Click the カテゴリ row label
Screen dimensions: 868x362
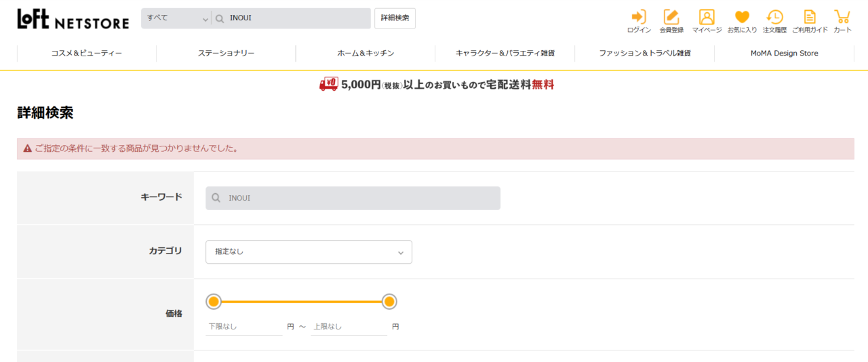pyautogui.click(x=165, y=251)
